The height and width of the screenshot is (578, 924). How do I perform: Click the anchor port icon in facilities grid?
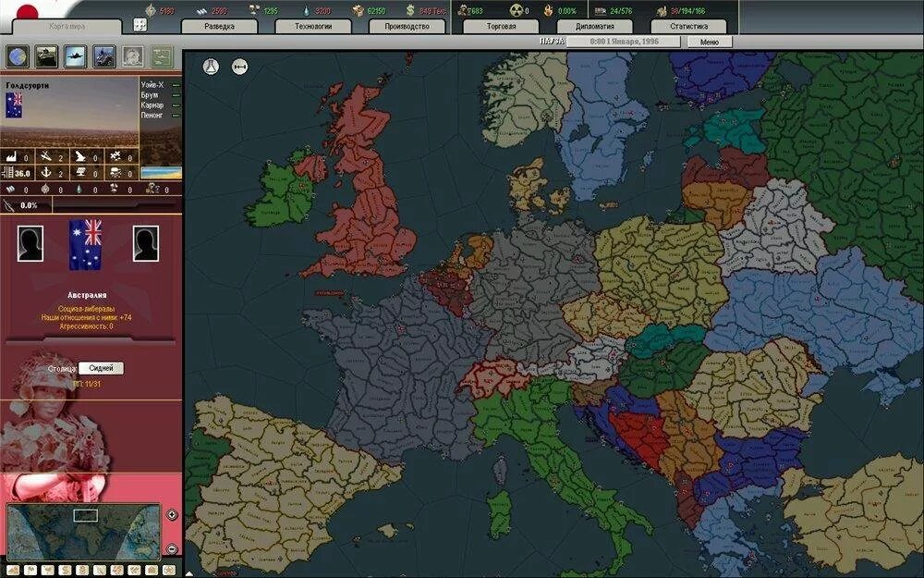pyautogui.click(x=46, y=173)
